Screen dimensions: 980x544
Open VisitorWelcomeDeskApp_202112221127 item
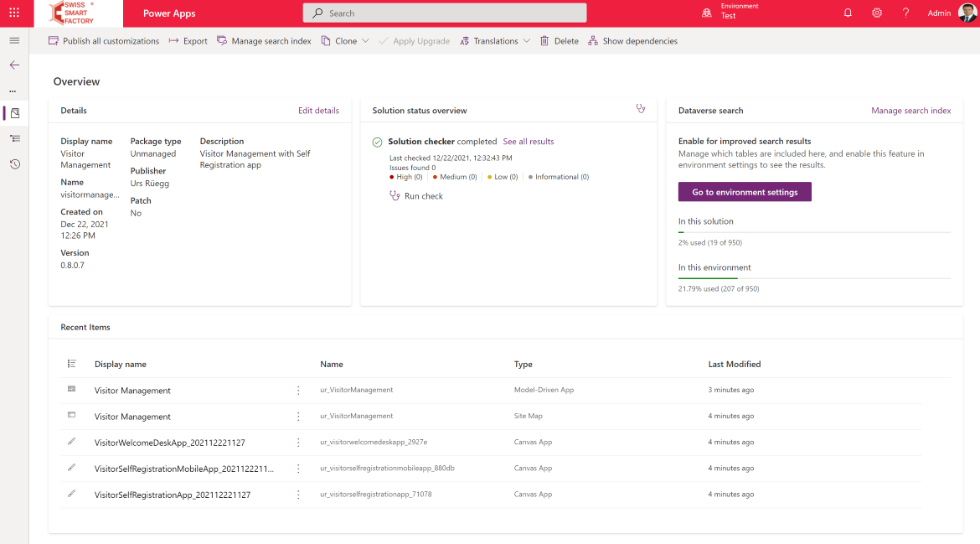point(169,443)
